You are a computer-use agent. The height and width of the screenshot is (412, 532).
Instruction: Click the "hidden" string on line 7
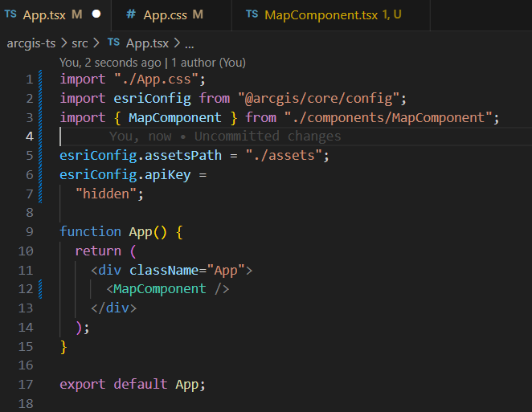106,194
